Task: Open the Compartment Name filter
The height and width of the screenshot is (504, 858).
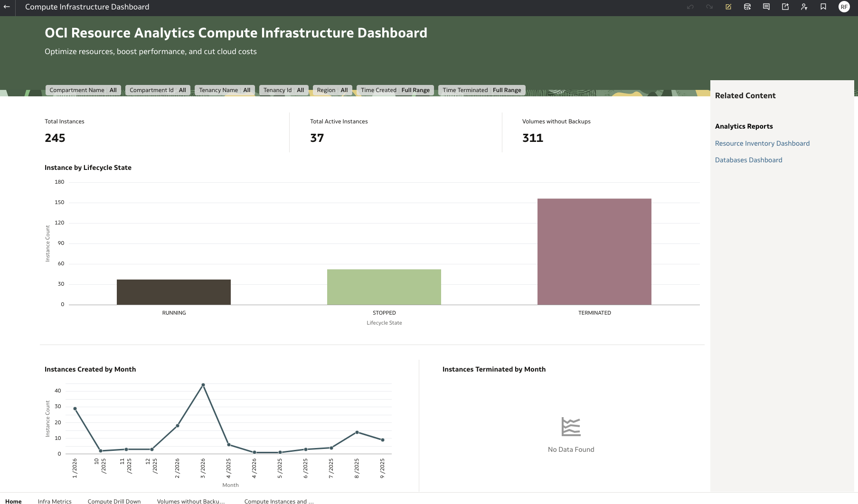Action: [x=83, y=90]
